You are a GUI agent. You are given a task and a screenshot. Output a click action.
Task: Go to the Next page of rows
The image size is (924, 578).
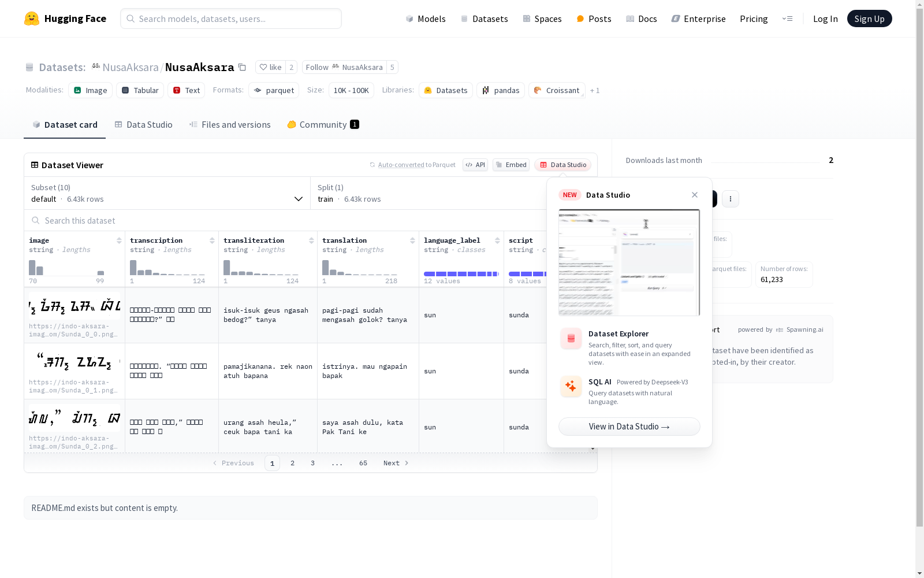tap(396, 463)
